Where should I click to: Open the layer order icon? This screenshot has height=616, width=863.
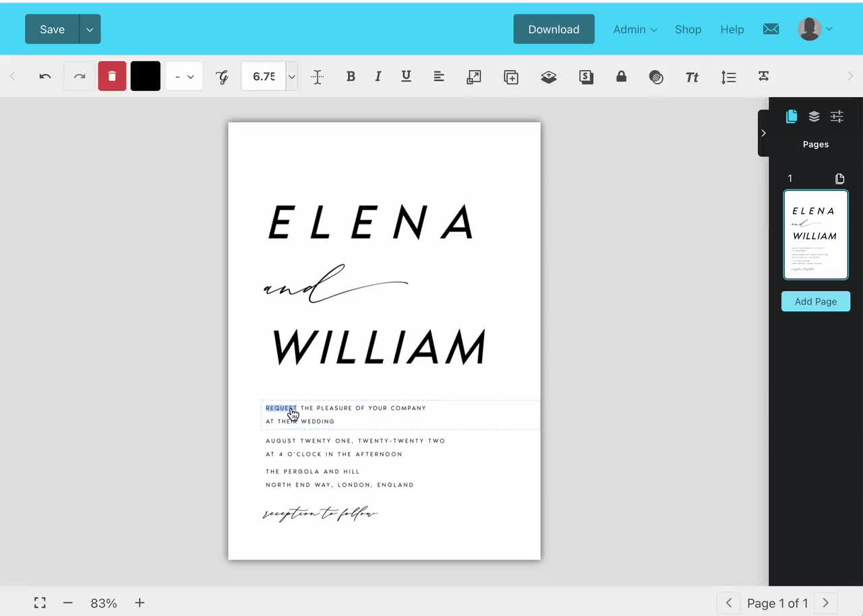(549, 77)
